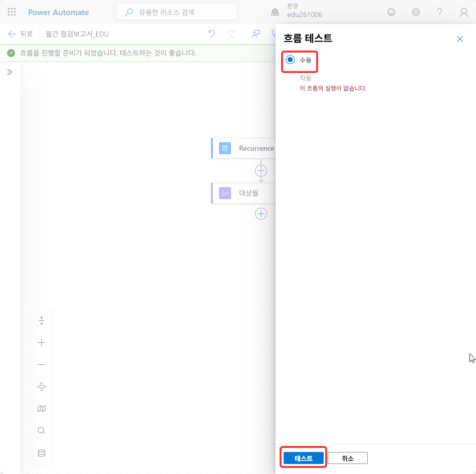
Task: Select the 대상월 action card
Action: [x=244, y=193]
